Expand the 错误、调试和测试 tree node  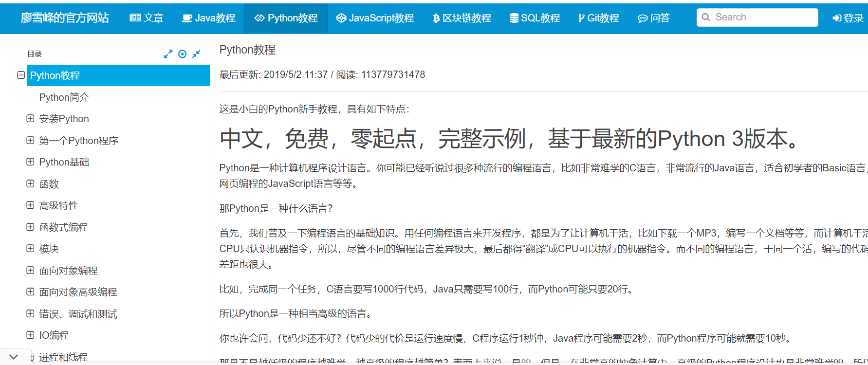tap(30, 313)
